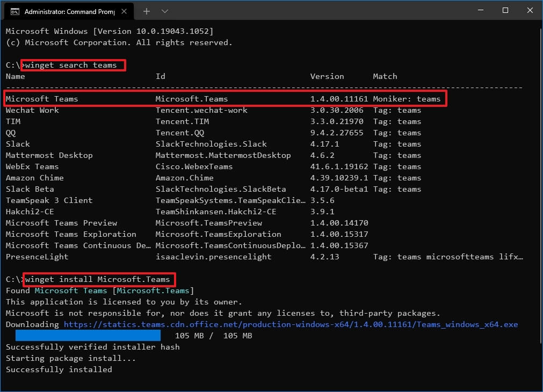543x392 pixels.
Task: Click the winget search teams command text
Action: coord(74,65)
